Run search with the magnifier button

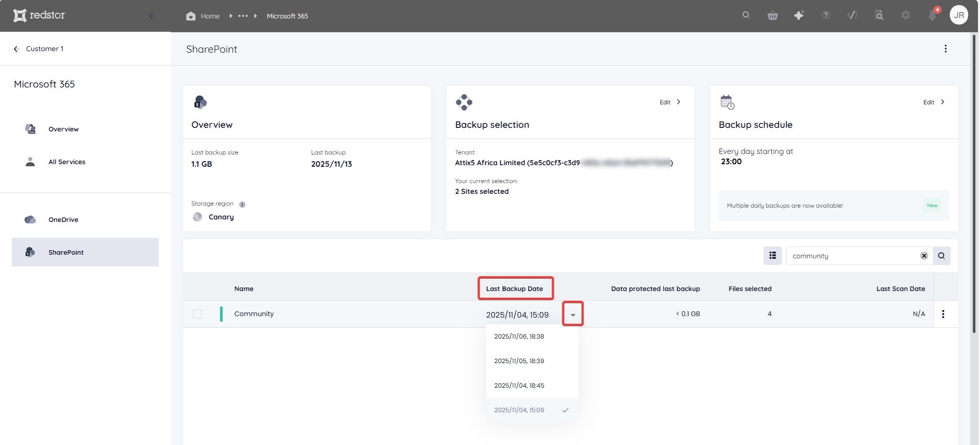click(x=941, y=256)
